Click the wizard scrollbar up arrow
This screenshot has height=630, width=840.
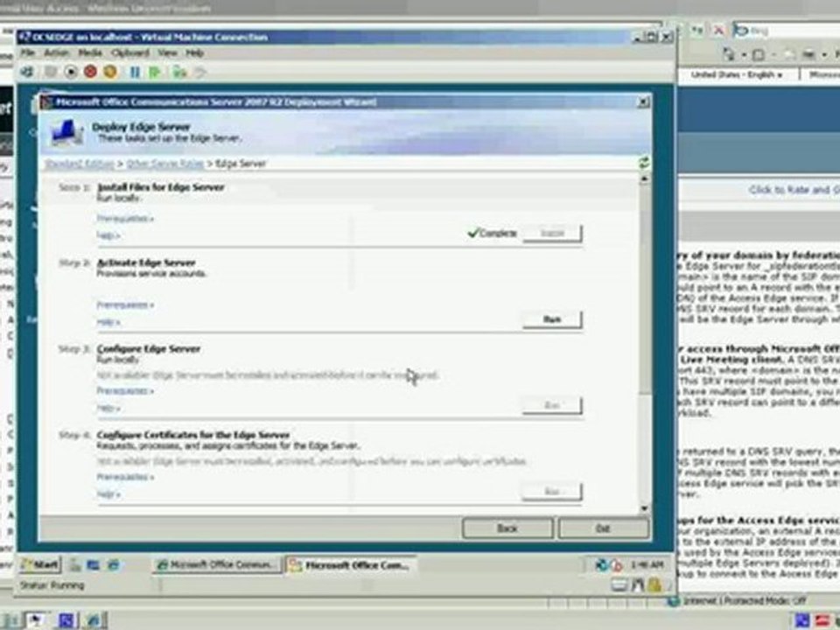pyautogui.click(x=645, y=178)
